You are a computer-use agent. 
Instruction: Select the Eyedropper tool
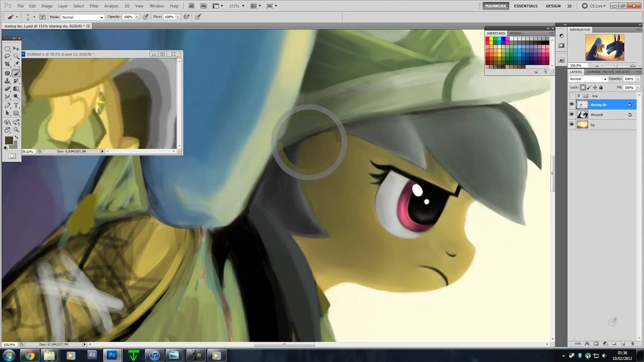(x=16, y=64)
